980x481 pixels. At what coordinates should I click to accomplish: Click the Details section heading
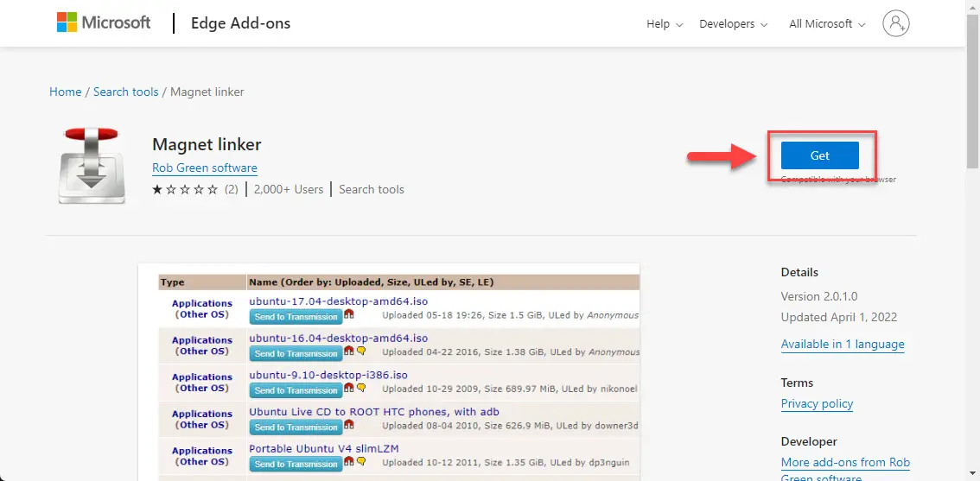(799, 272)
